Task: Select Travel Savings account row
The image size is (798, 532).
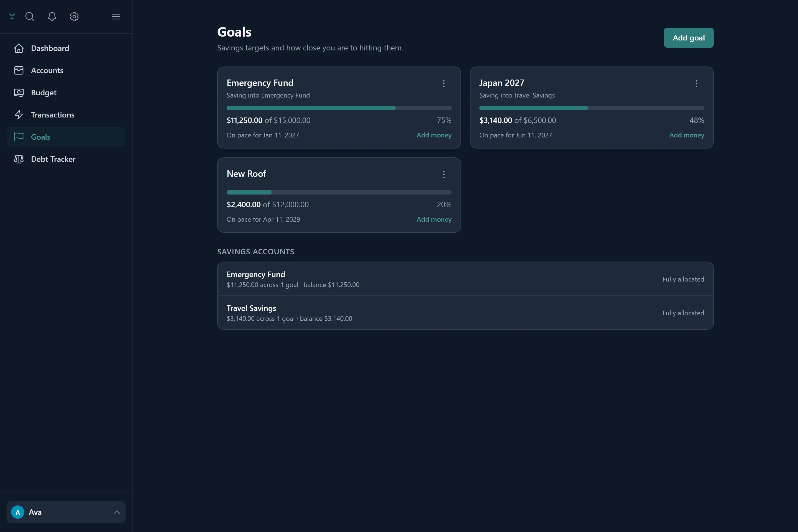Action: click(x=465, y=313)
